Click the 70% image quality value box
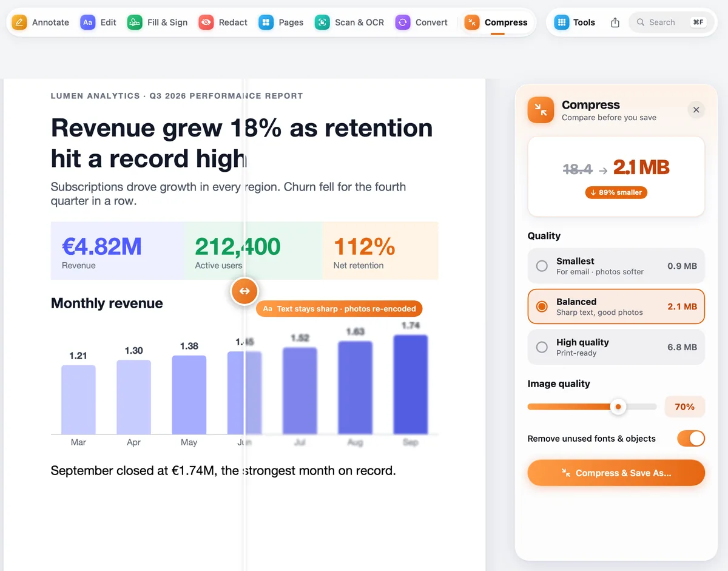Image resolution: width=728 pixels, height=571 pixels. (685, 407)
